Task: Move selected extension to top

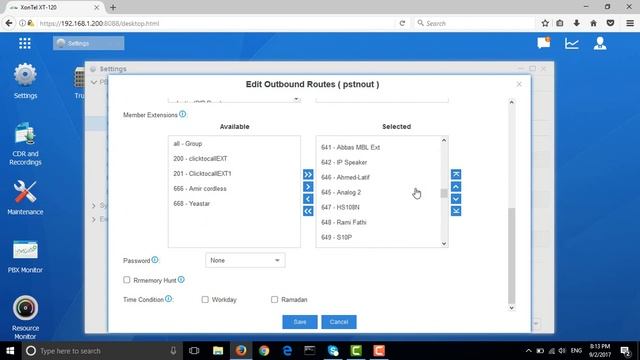Action: pos(456,174)
